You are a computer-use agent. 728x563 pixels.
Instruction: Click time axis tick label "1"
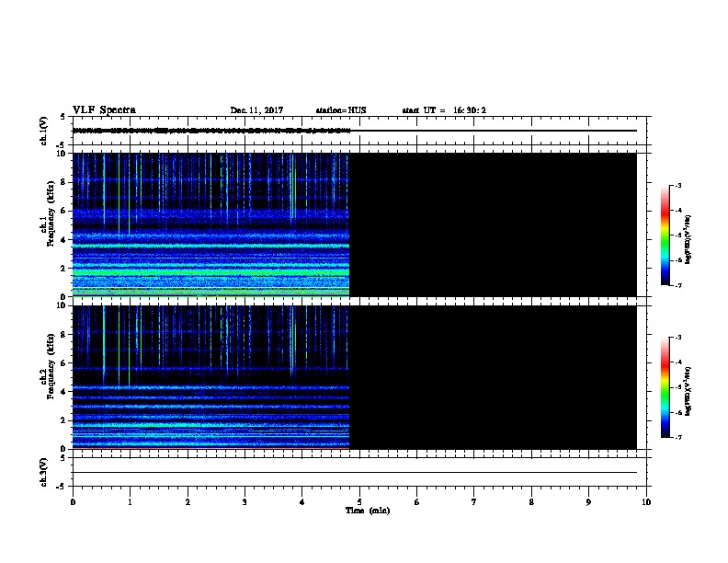point(130,502)
